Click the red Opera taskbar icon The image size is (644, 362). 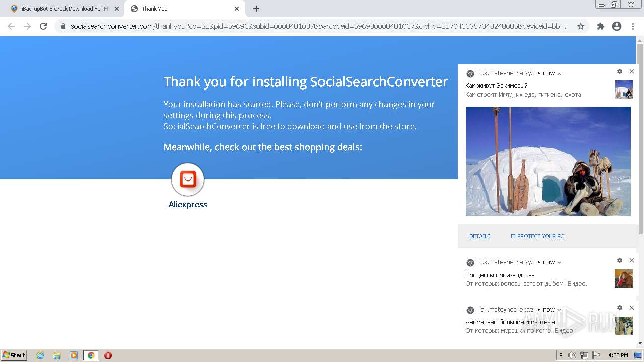click(108, 355)
